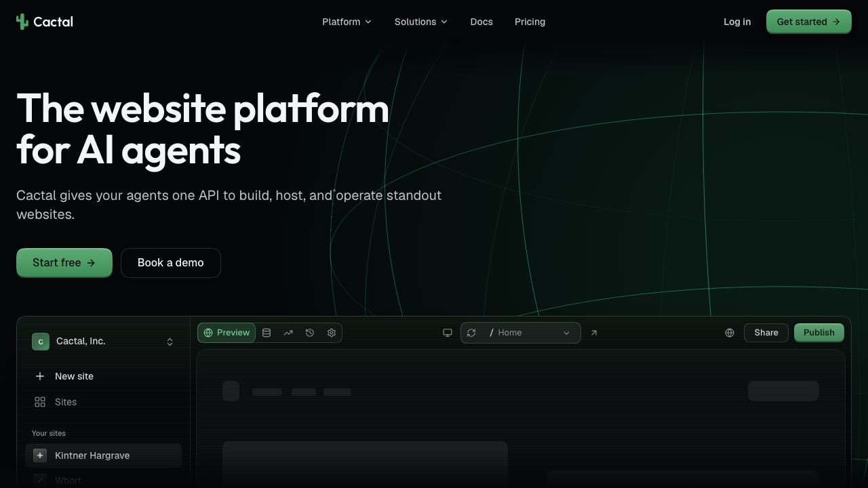Click the Kintner Hargrave site icon
The width and height of the screenshot is (868, 488).
point(40,455)
